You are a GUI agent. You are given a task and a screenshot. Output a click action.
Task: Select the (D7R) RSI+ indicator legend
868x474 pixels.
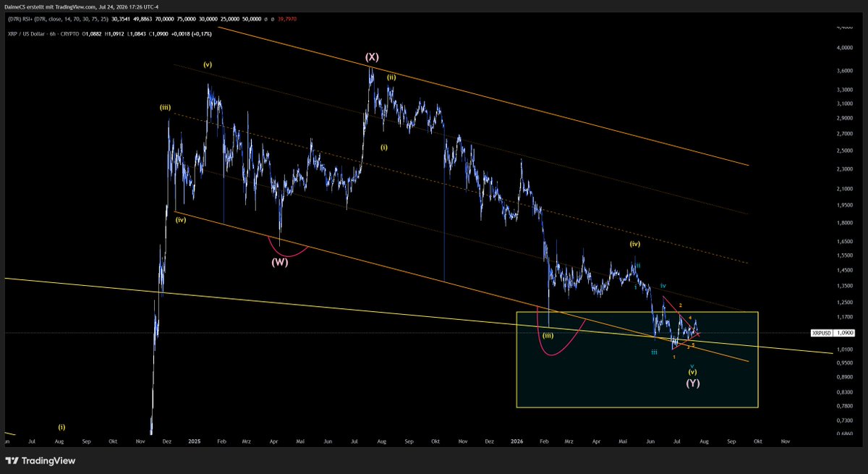tap(57, 19)
